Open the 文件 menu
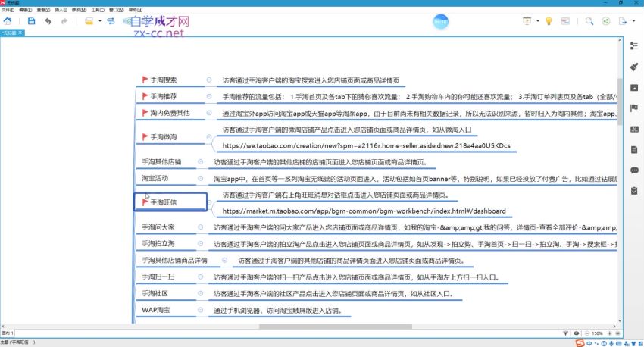This screenshot has width=644, height=347. (8, 10)
